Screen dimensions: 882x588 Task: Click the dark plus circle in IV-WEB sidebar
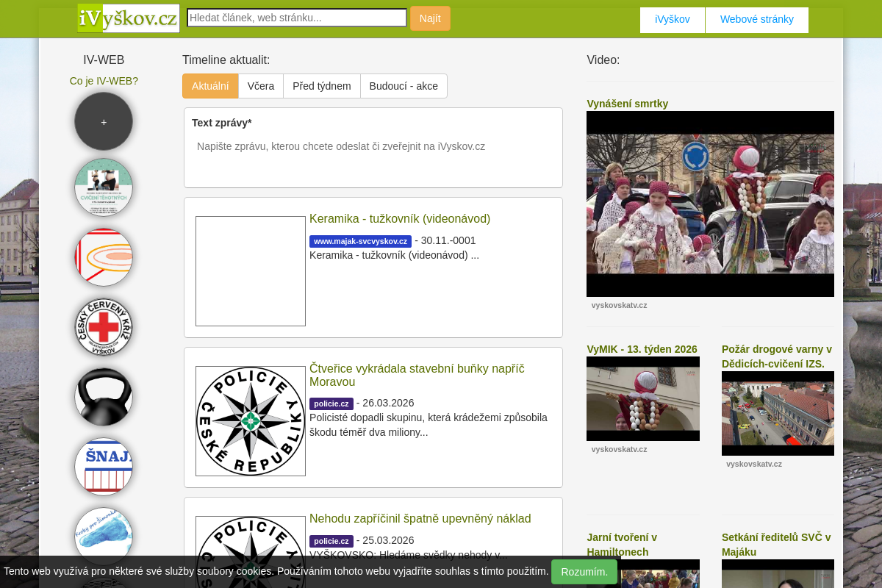(104, 121)
